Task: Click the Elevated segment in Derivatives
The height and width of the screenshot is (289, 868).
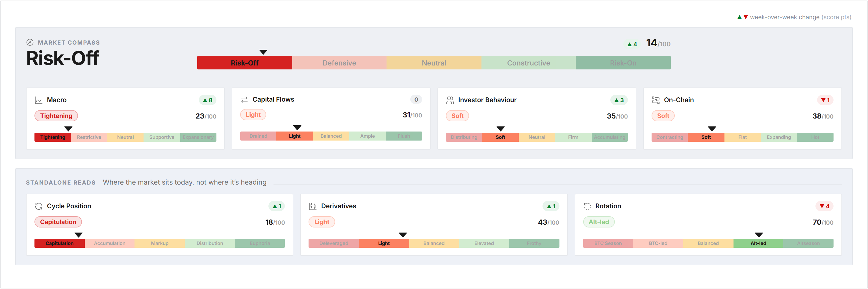Action: pyautogui.click(x=484, y=243)
